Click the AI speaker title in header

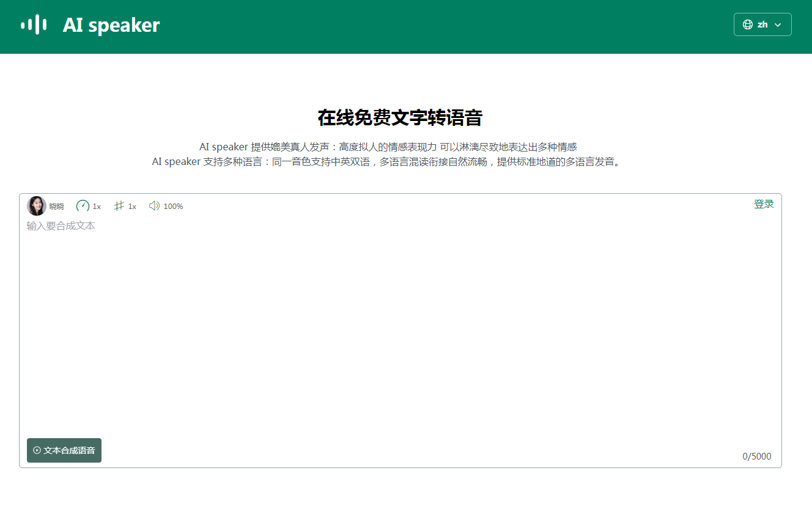pos(111,25)
